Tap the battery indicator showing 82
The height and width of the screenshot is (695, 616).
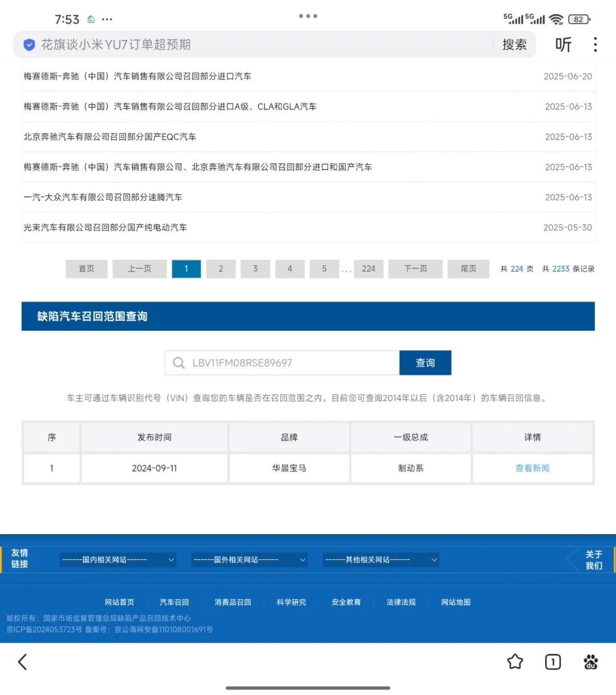click(x=579, y=19)
